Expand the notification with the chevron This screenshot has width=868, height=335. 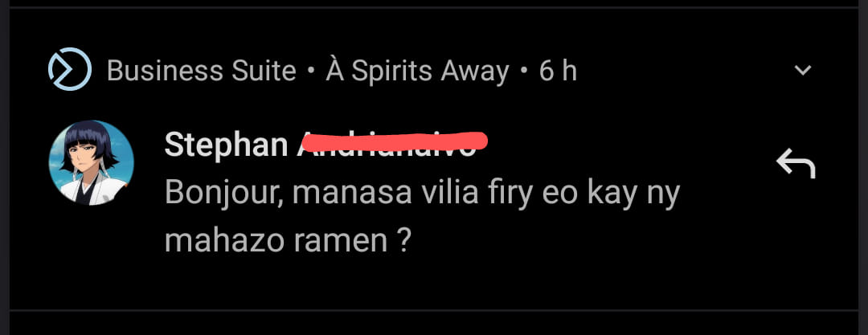coord(803,71)
